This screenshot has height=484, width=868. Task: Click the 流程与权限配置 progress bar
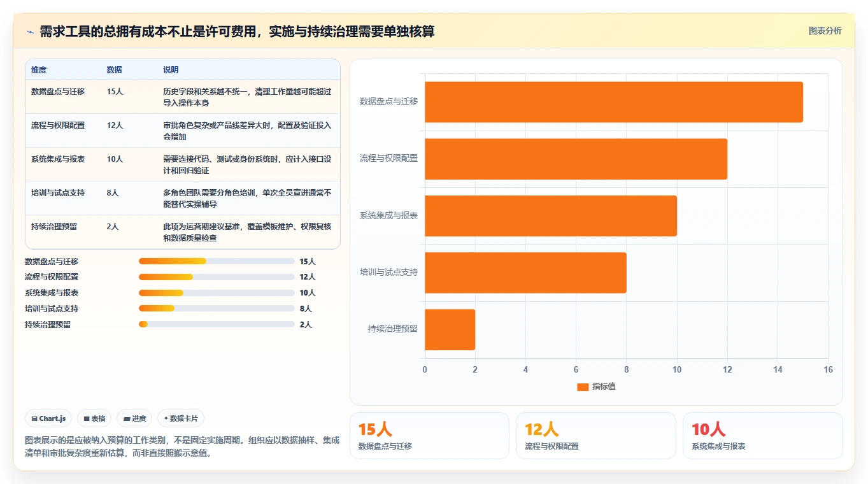coord(217,277)
